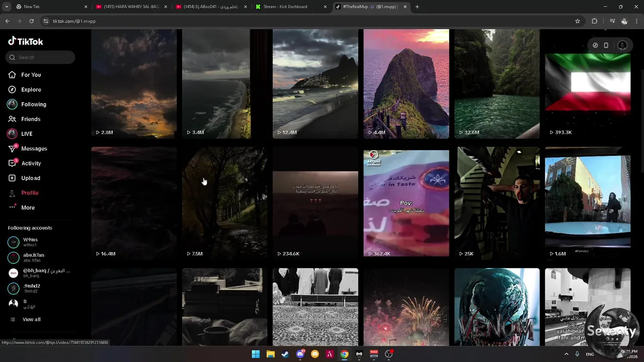Show hidden system tray icons

[566, 354]
